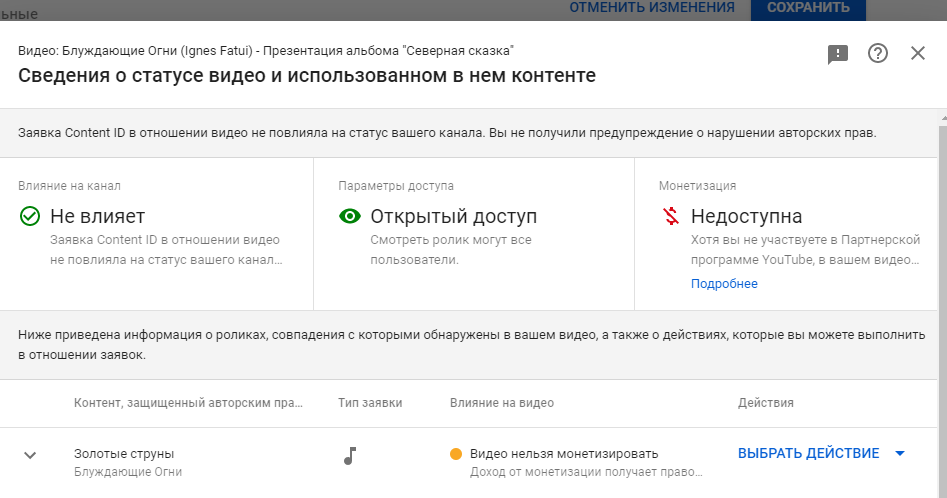Click the Не влияет heading
The image size is (947, 498).
(x=98, y=216)
